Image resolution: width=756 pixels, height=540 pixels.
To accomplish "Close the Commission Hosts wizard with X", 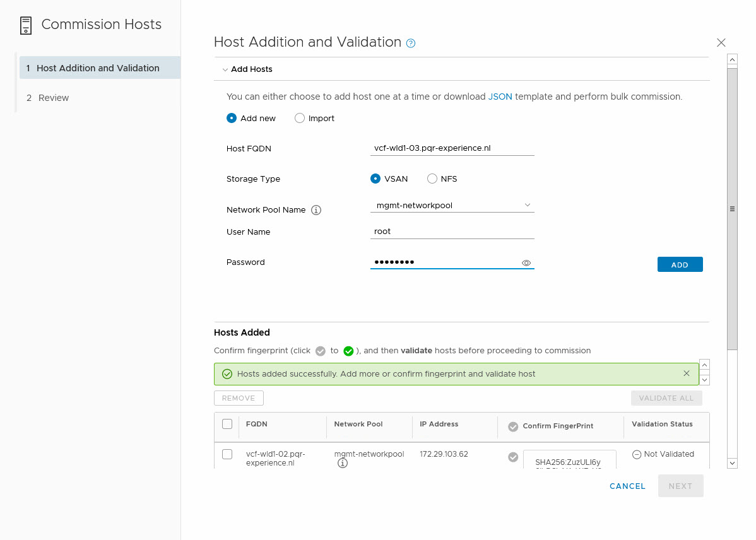I will pyautogui.click(x=721, y=43).
